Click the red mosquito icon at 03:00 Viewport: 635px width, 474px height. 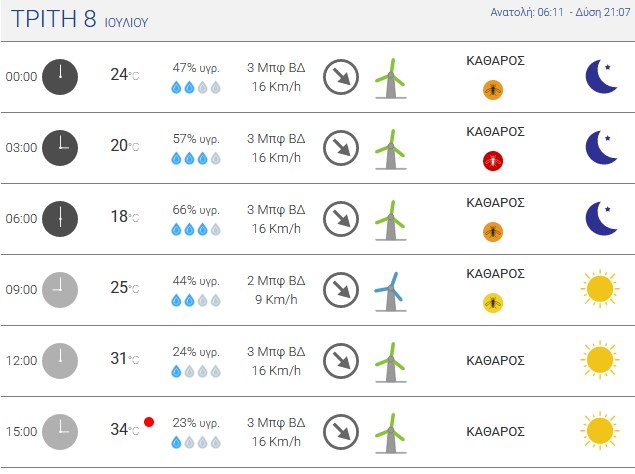[x=493, y=161]
